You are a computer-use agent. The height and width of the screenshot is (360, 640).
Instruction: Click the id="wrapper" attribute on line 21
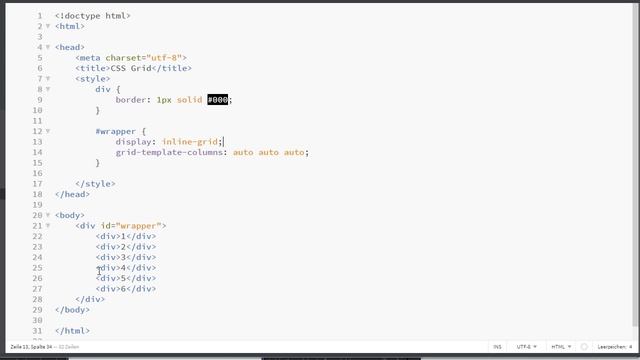pos(131,226)
